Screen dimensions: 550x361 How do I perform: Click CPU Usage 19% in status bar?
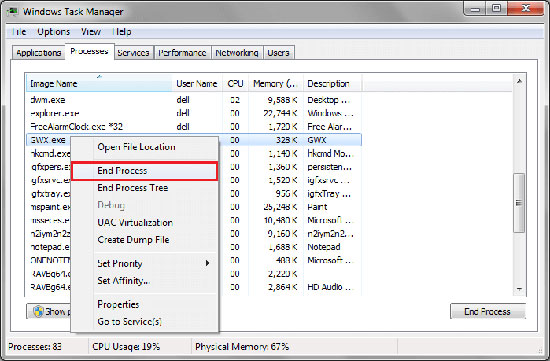[x=126, y=347]
